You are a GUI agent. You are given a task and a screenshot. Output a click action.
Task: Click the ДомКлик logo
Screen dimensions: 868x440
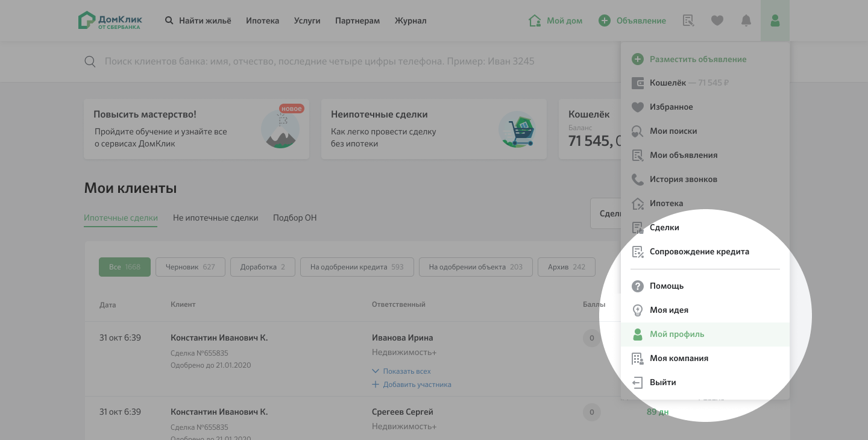[110, 20]
